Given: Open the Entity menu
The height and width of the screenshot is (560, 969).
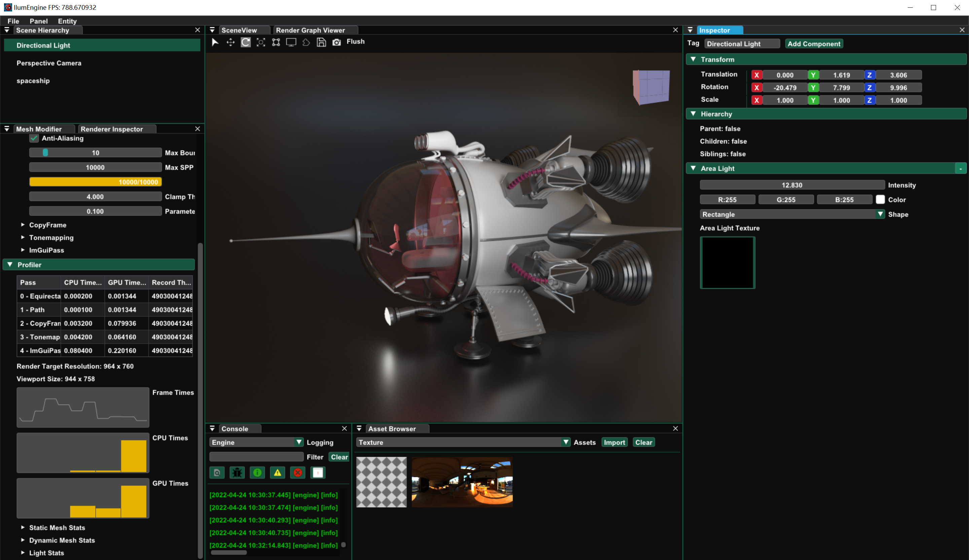Looking at the screenshot, I should (67, 21).
